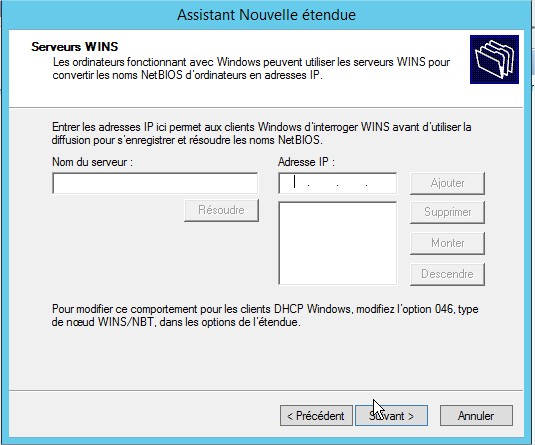Click the 'Nom du serveur :' label

pos(92,162)
